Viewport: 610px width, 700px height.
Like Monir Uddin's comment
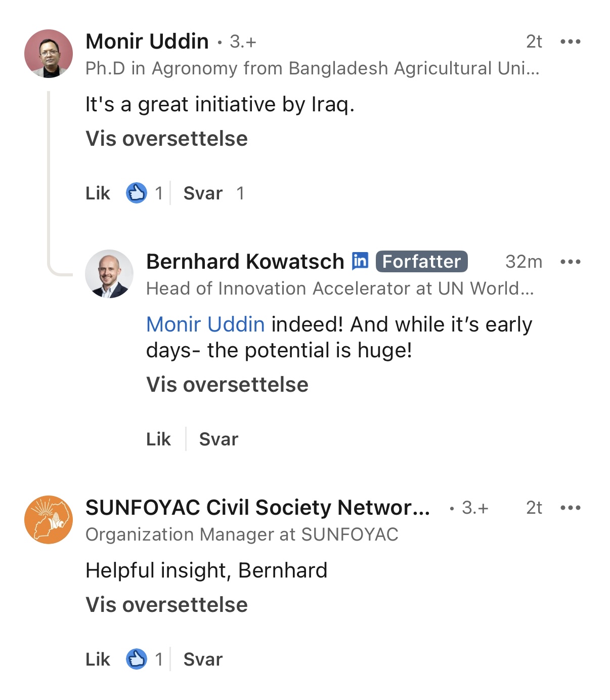[98, 193]
